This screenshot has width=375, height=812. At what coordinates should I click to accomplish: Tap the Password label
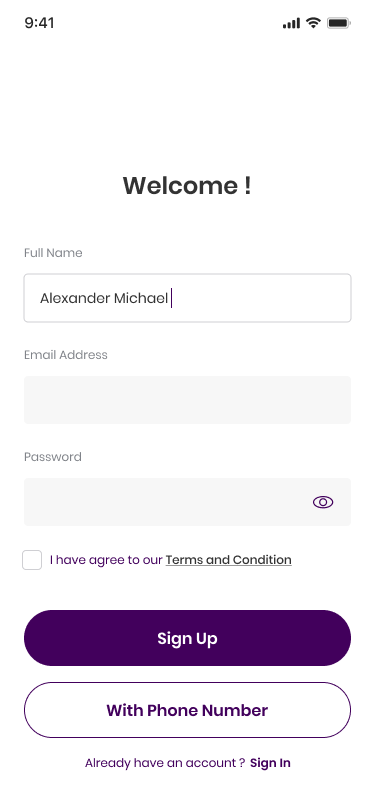tap(53, 457)
